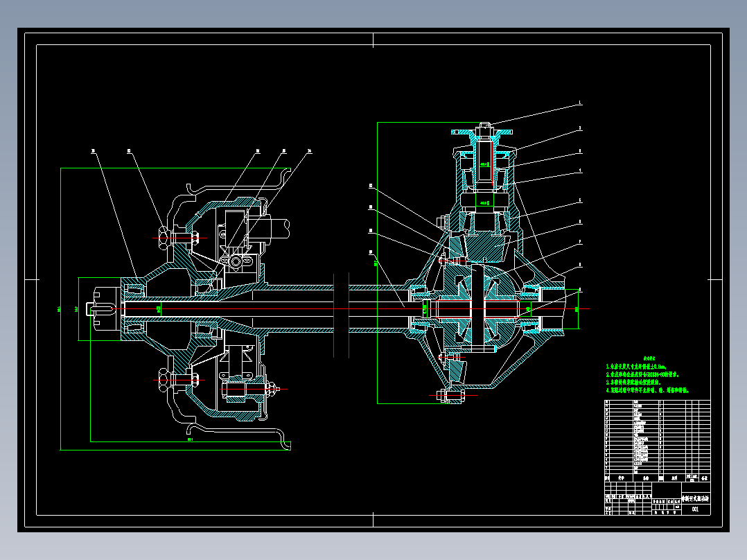The image size is (747, 560).
Task: Click the top center tick of drawing border
Action: (x=373, y=40)
